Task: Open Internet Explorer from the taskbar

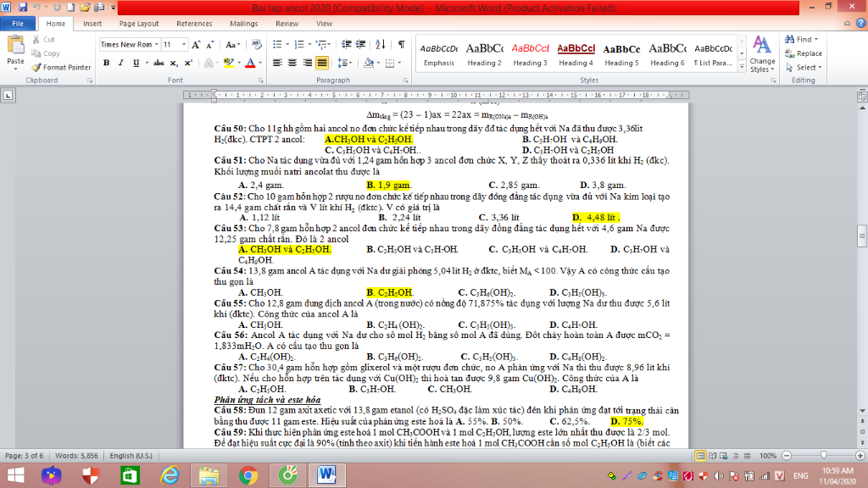Action: pyautogui.click(x=170, y=475)
